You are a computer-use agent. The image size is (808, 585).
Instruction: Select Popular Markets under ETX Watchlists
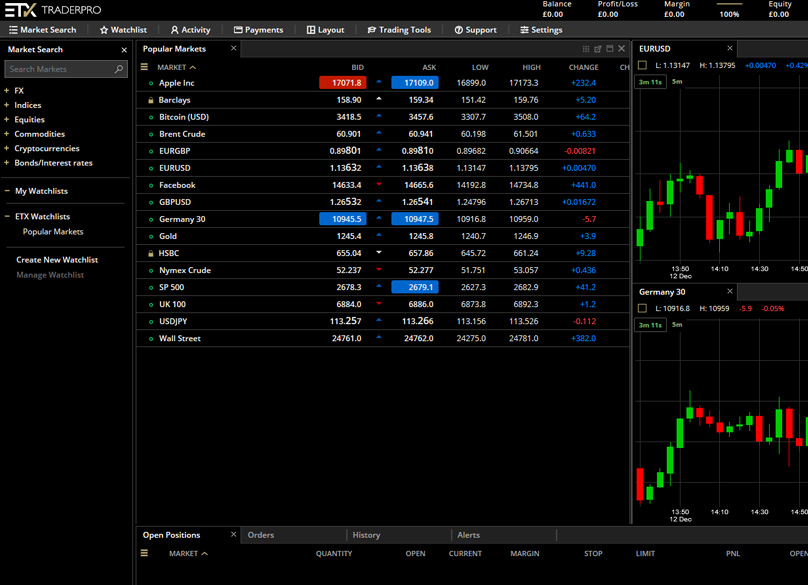tap(53, 232)
